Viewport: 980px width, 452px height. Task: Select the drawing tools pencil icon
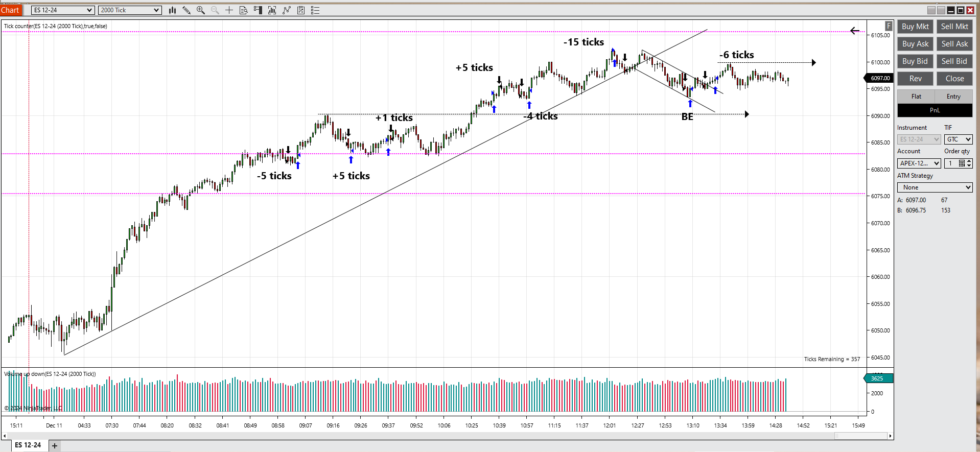click(x=186, y=10)
